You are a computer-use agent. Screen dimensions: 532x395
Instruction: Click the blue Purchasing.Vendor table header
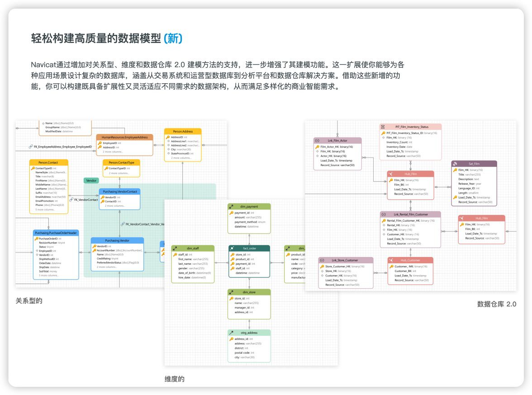[117, 241]
